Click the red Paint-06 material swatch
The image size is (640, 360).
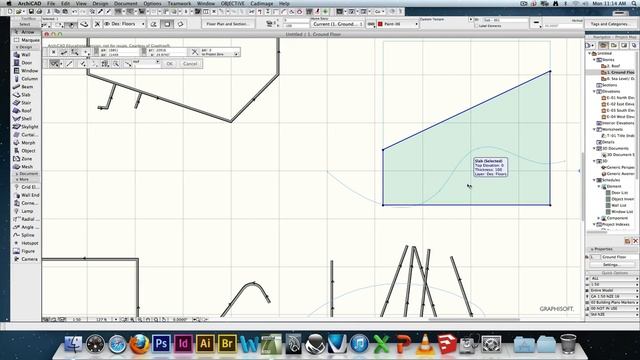380,24
